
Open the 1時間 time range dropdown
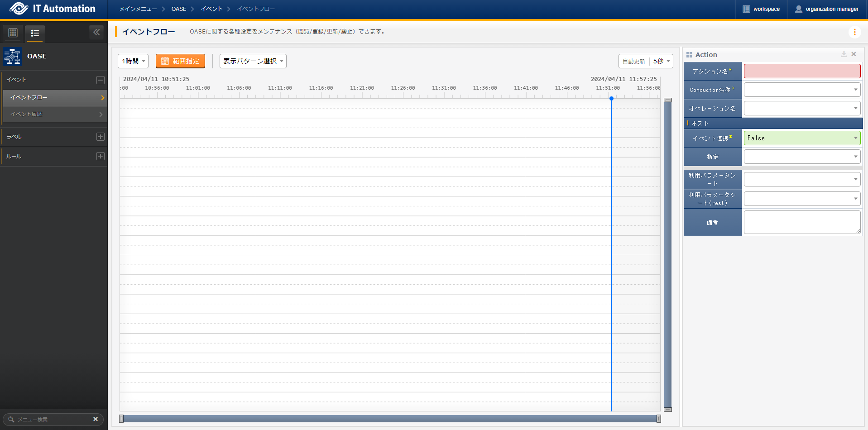pos(133,61)
